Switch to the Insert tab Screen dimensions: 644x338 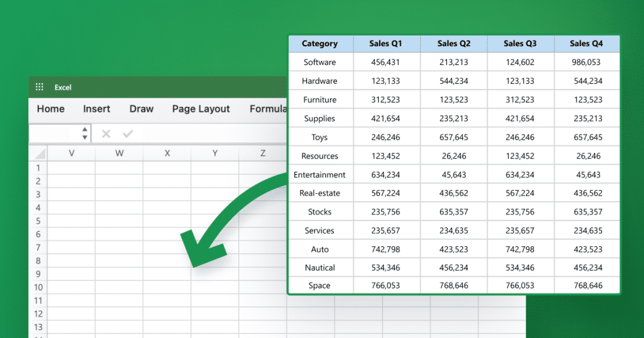point(96,109)
